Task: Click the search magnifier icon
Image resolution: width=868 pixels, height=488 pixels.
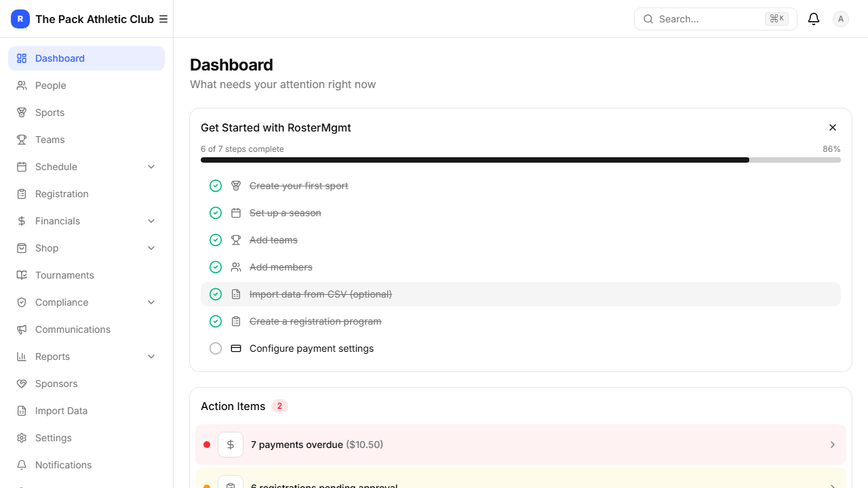Action: click(x=648, y=19)
